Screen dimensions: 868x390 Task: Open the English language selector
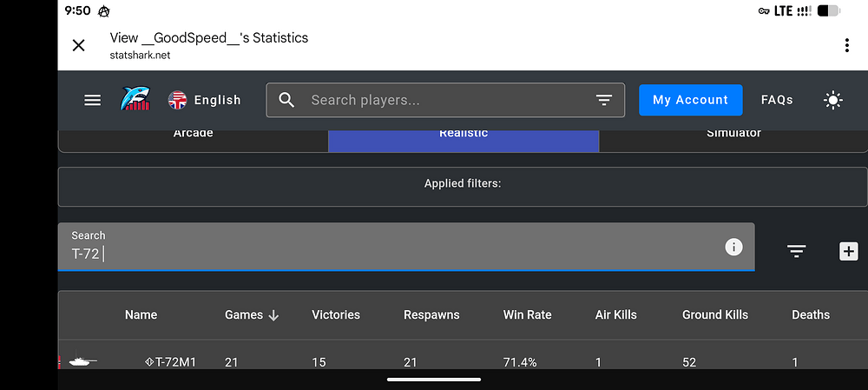point(205,100)
